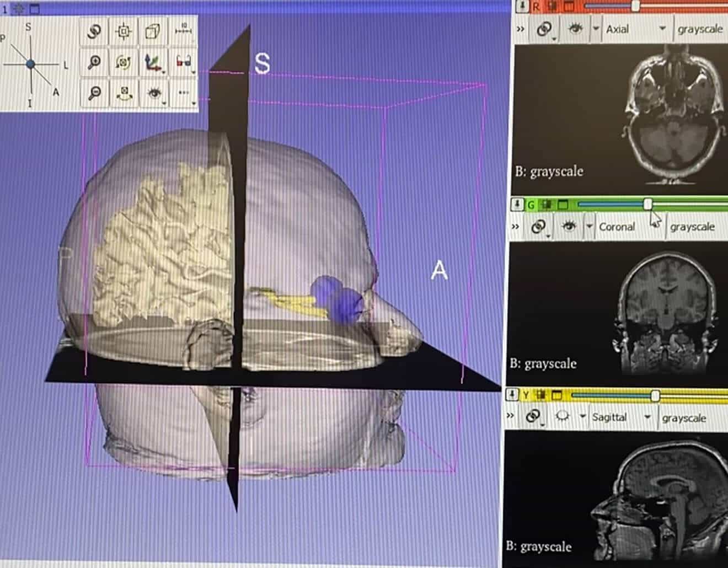The image size is (728, 568).
Task: Toggle the bounding box cube icon
Action: click(x=153, y=31)
